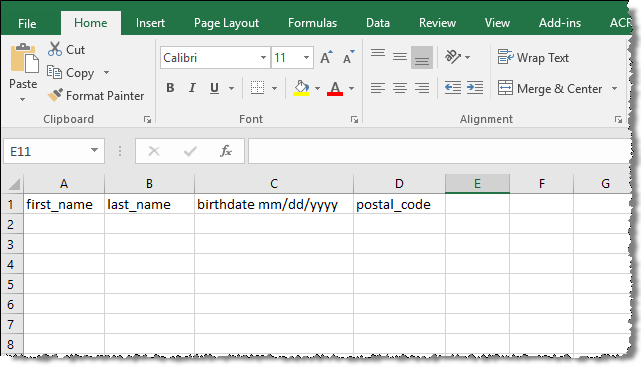Image resolution: width=641 pixels, height=366 pixels.
Task: Open the Copy dropdown arrow
Action: (x=106, y=73)
